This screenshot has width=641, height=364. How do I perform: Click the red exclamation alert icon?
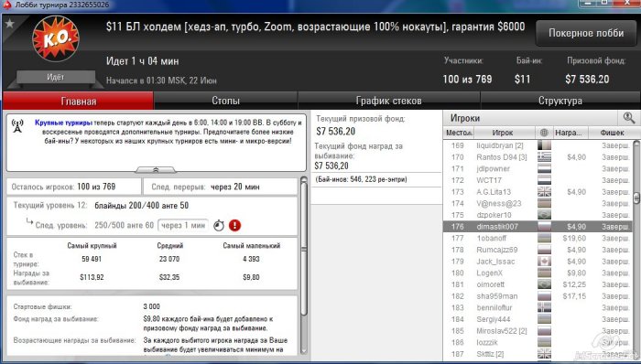click(x=234, y=225)
